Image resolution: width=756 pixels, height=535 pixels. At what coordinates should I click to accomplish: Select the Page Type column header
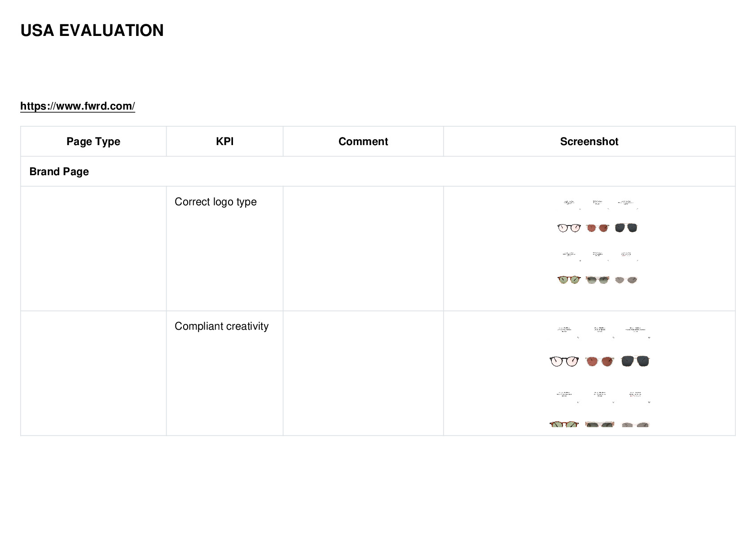coord(93,141)
